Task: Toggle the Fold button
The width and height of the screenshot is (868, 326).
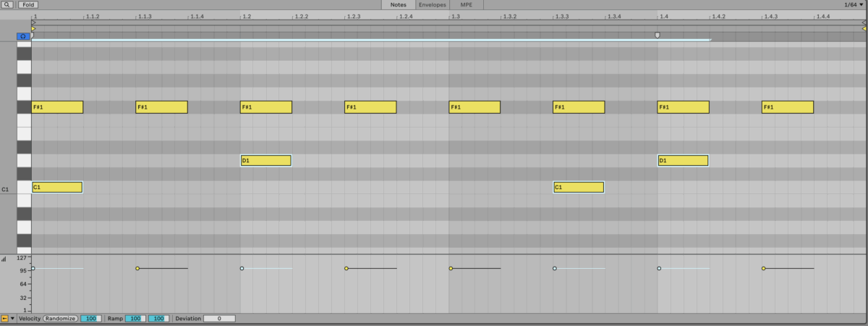Action: (27, 4)
